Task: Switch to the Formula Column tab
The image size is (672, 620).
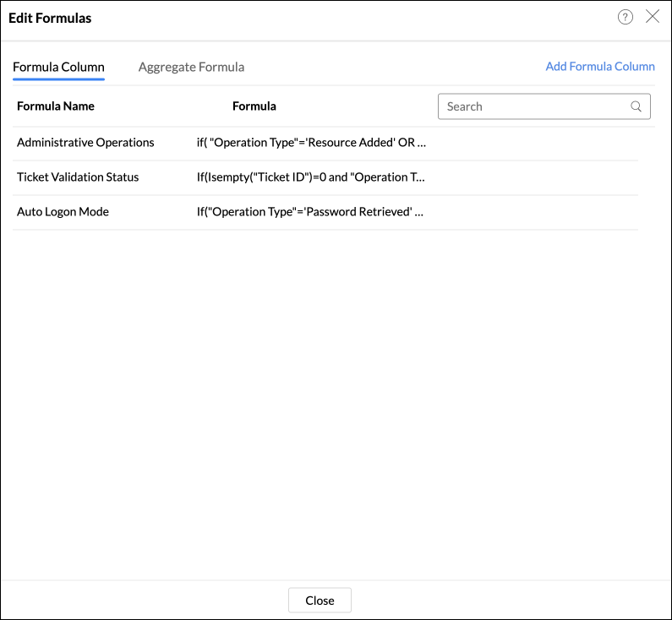Action: pos(58,67)
